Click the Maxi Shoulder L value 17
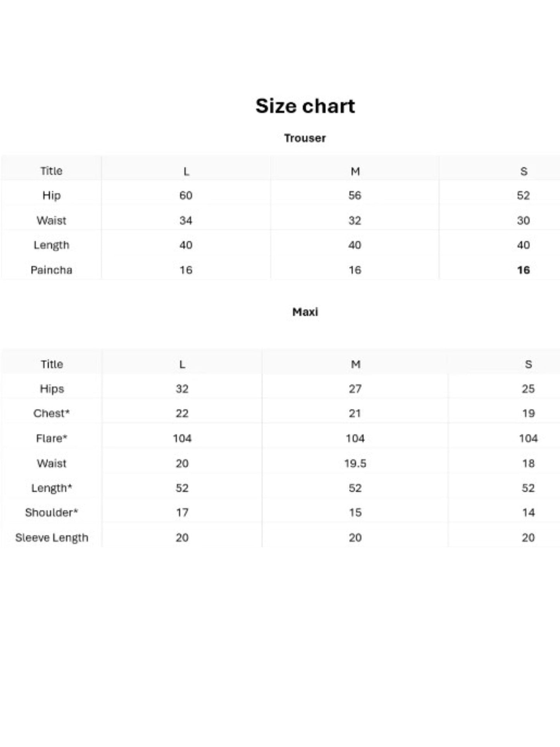 coord(182,513)
